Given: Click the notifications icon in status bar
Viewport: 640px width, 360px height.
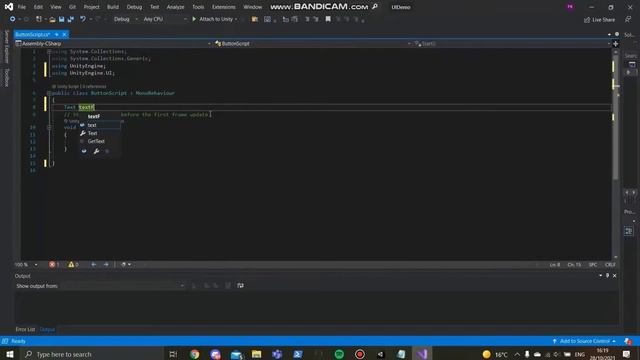Looking at the screenshot, I should (628, 341).
